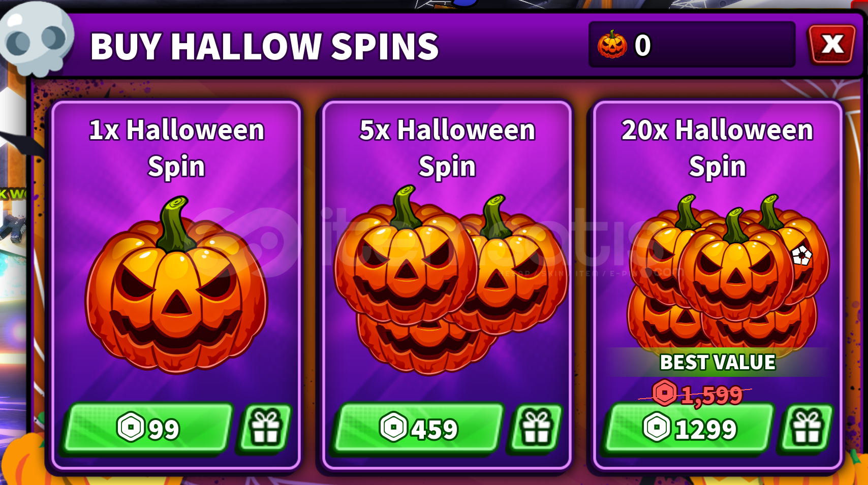868x485 pixels.
Task: Buy 20x Halloween Spin for 1299 Robux
Action: [x=689, y=428]
